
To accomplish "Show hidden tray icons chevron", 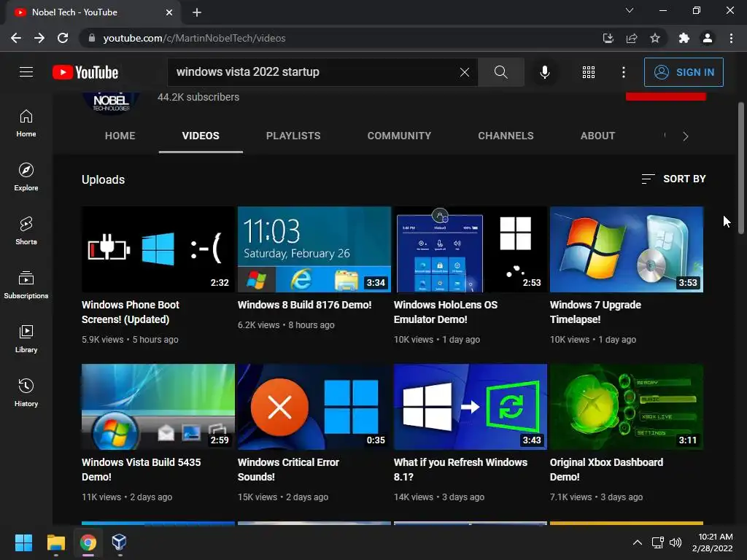I will [637, 542].
